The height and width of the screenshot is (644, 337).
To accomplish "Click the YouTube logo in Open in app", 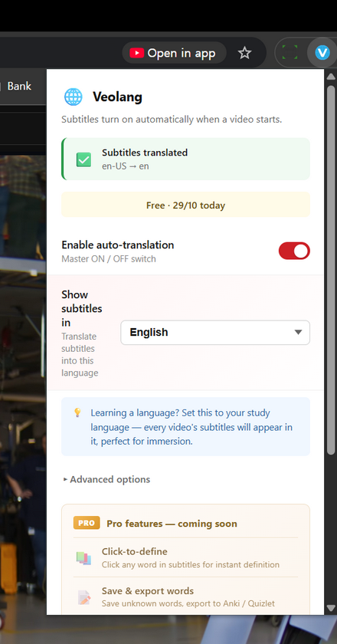I will pos(136,53).
